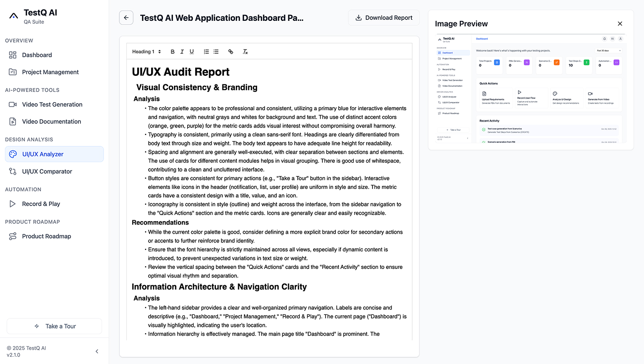The height and width of the screenshot is (364, 644).
Task: Click Download Report
Action: click(383, 17)
